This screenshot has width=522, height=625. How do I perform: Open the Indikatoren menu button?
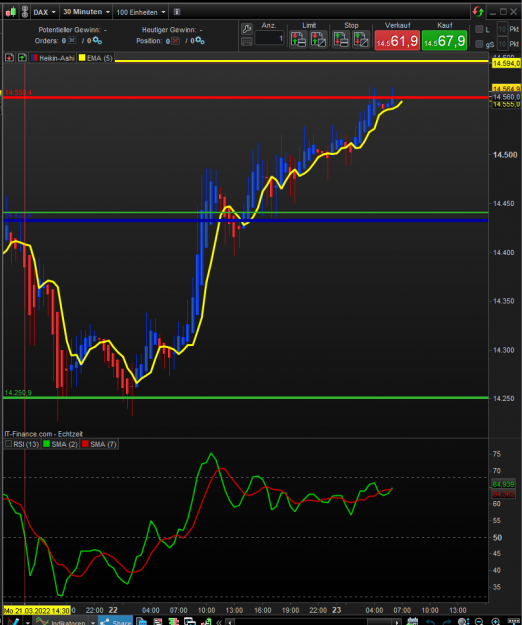coord(61,622)
